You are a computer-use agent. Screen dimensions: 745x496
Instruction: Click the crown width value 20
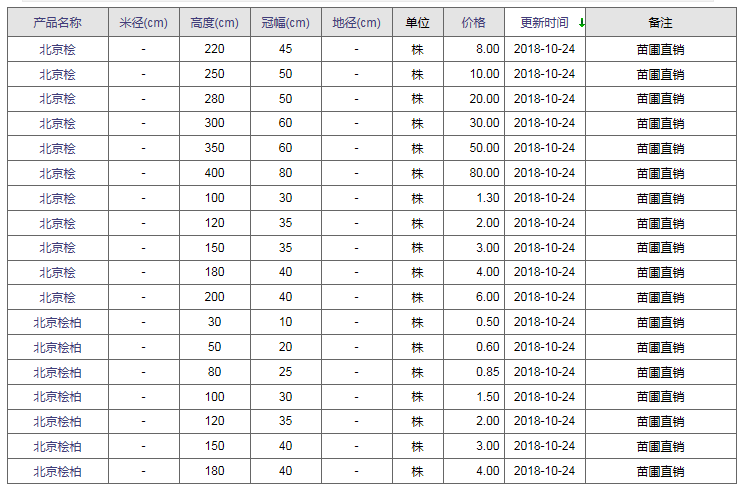pos(286,347)
